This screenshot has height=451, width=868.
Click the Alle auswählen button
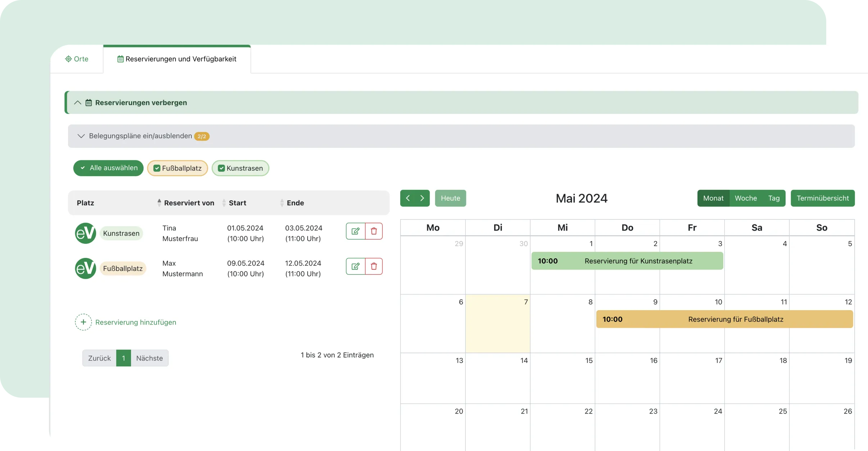click(108, 168)
